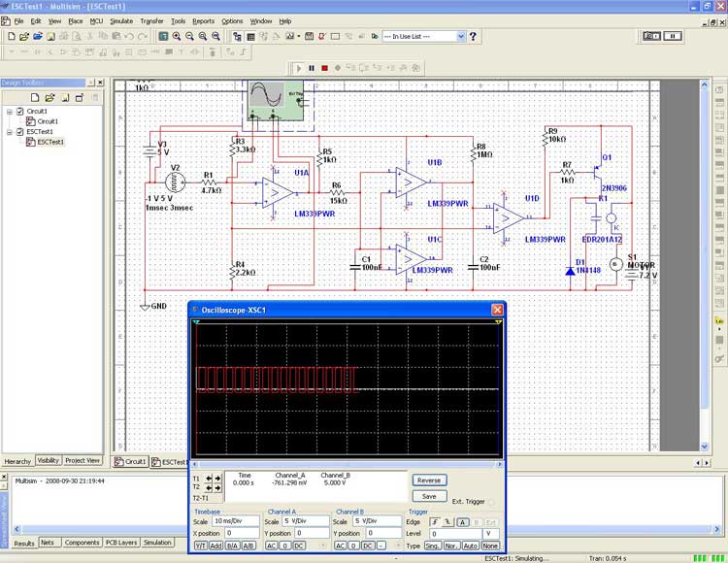Image resolution: width=728 pixels, height=563 pixels.
Task: Collapse the Circuit1 tree node
Action: [x=10, y=112]
